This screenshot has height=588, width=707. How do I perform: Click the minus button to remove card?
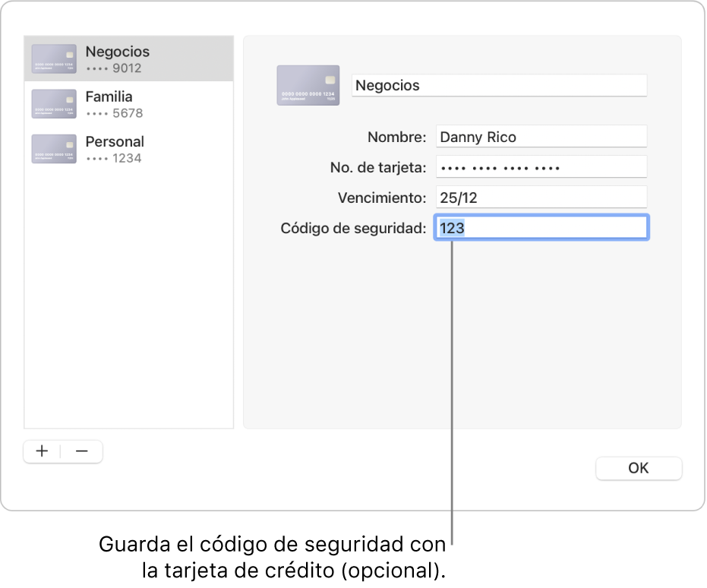click(81, 451)
